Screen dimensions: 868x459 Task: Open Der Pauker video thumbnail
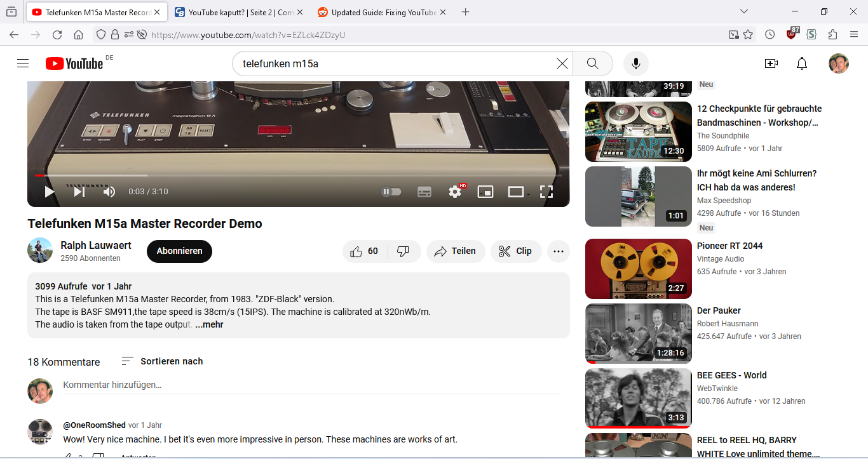639,333
